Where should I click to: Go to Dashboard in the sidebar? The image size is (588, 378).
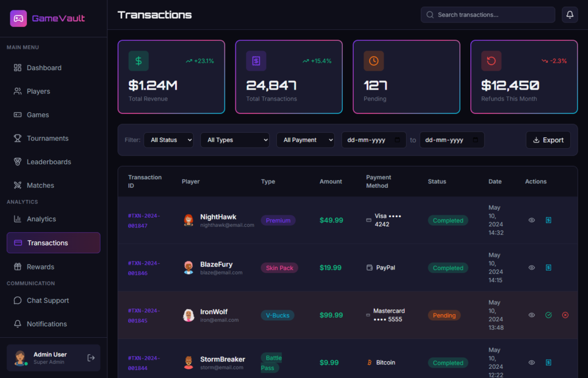tap(53, 68)
